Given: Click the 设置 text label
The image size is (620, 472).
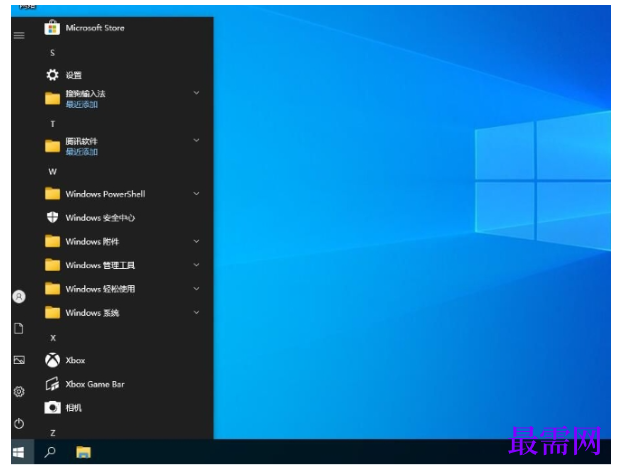Looking at the screenshot, I should (74, 75).
